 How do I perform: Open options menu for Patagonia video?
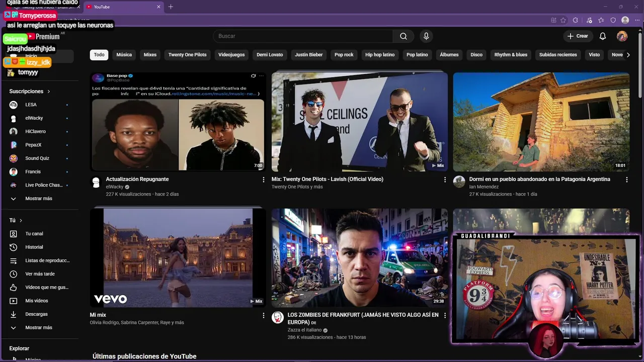tap(626, 179)
